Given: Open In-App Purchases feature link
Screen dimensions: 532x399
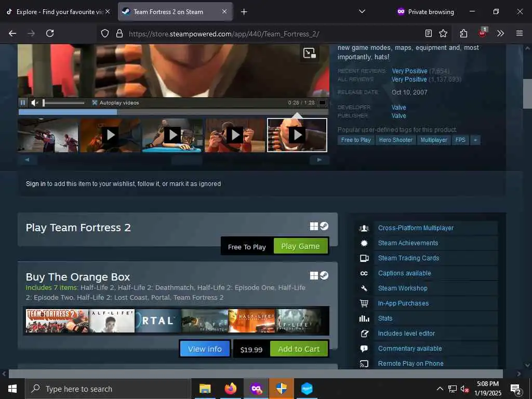Looking at the screenshot, I should (x=403, y=303).
